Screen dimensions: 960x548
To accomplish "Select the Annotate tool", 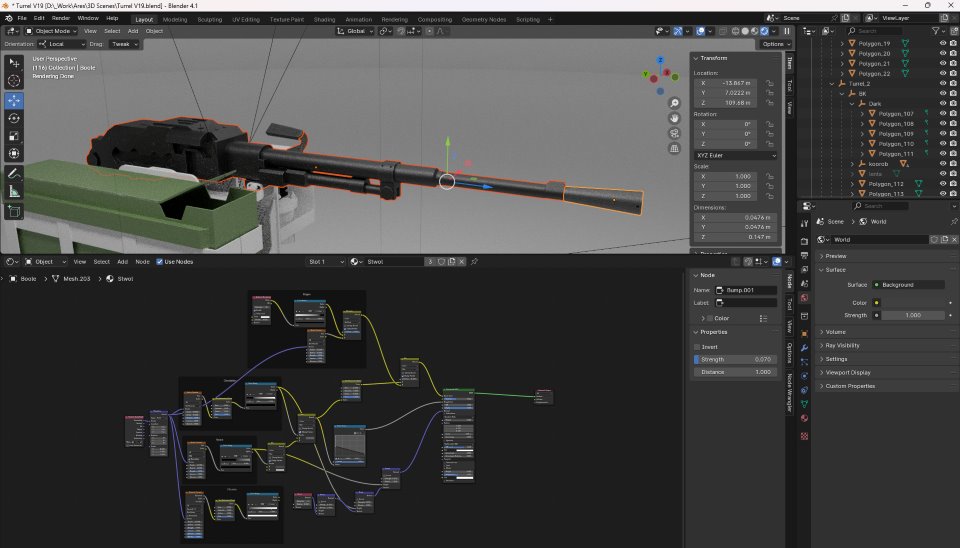I will [x=14, y=174].
